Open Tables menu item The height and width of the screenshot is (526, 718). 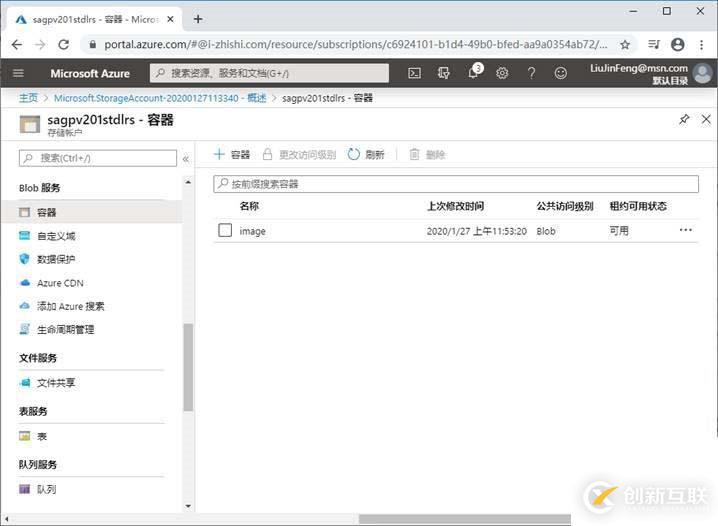(x=42, y=436)
